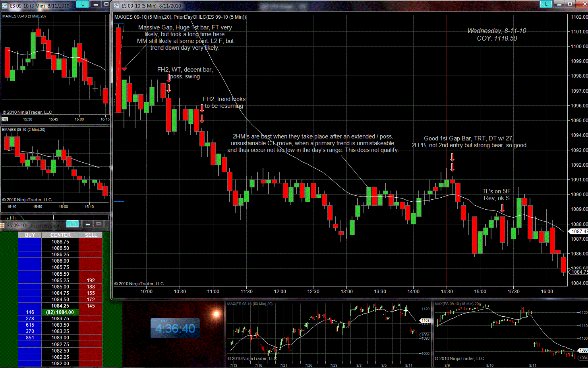Click the 4:36:40 clock widget

(x=175, y=328)
